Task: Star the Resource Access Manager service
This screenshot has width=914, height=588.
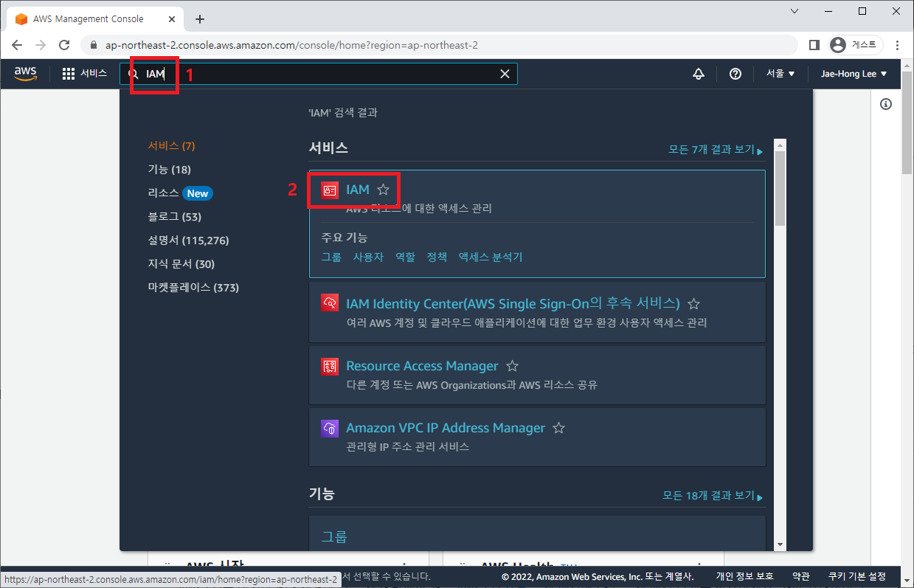Action: (x=512, y=366)
